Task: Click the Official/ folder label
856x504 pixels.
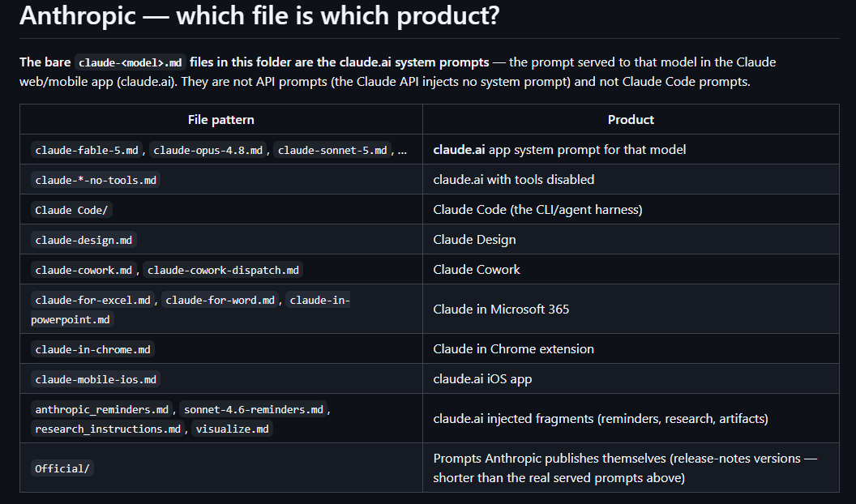Action: [62, 468]
